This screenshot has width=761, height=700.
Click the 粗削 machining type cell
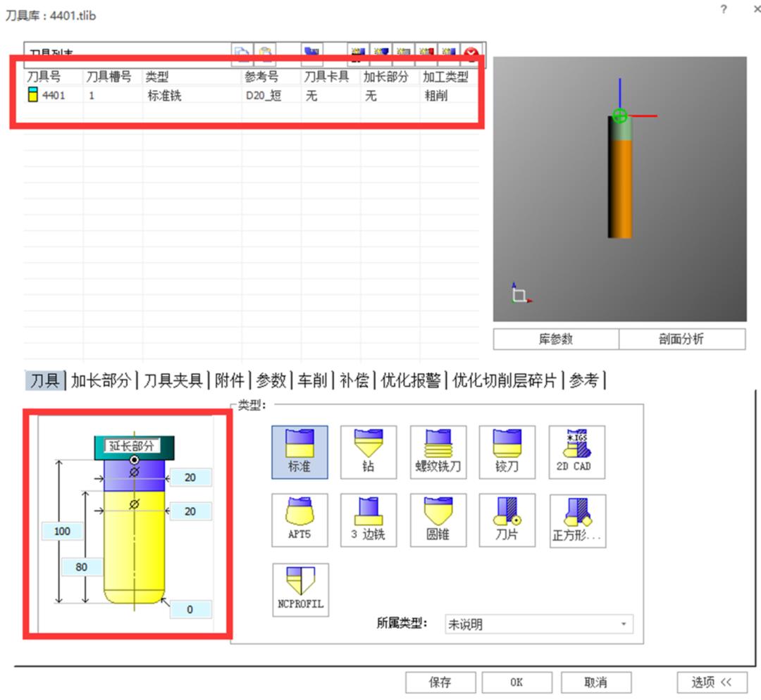coord(436,96)
